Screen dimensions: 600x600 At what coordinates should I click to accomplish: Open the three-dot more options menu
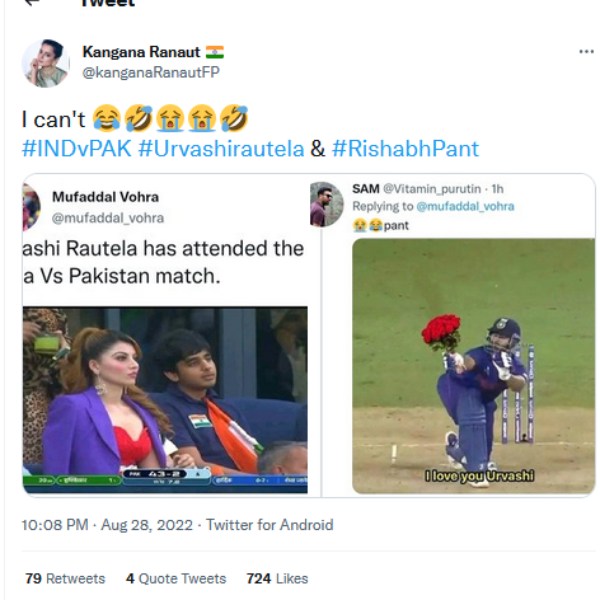[x=586, y=52]
